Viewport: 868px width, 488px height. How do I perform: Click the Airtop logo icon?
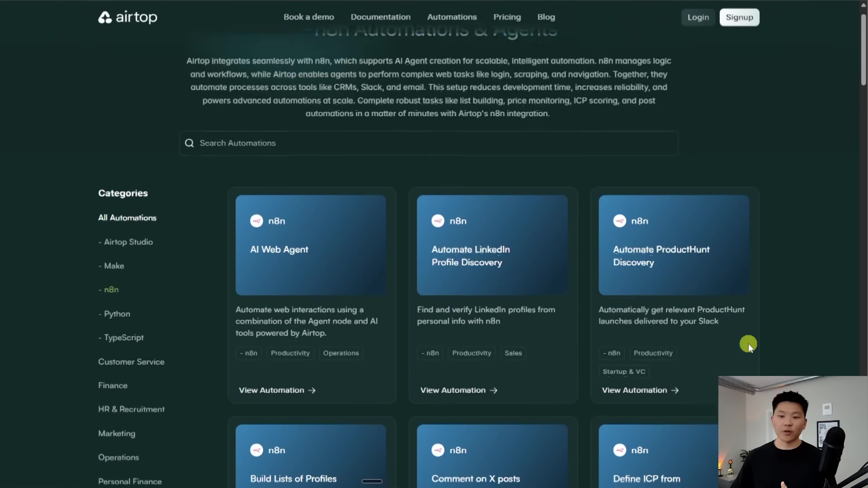click(x=105, y=17)
